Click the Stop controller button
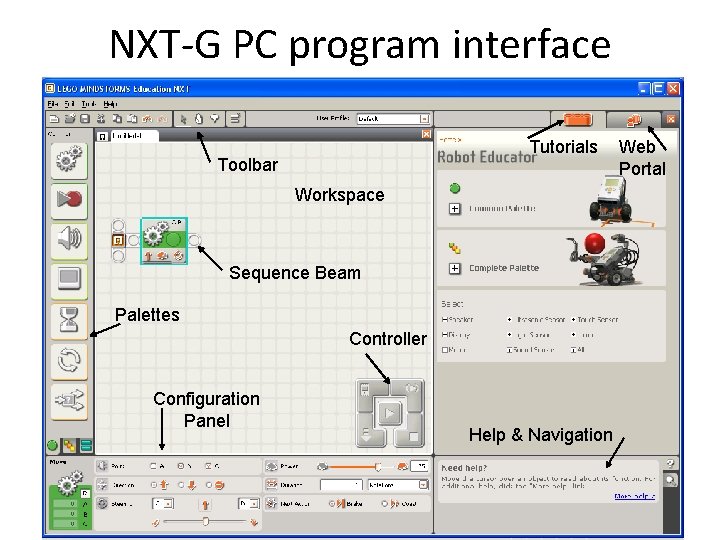Screen dimensions: 720x540 pos(413,437)
